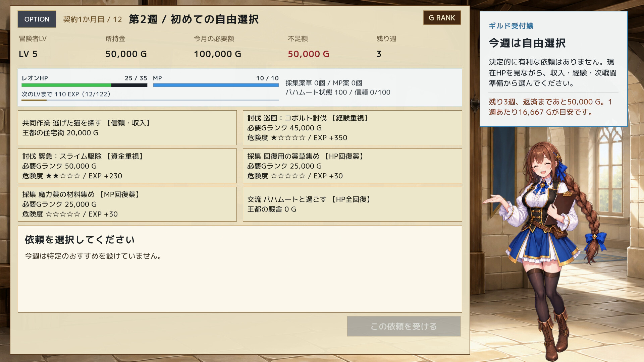Click the receptionist's advice paragraph

point(552,73)
